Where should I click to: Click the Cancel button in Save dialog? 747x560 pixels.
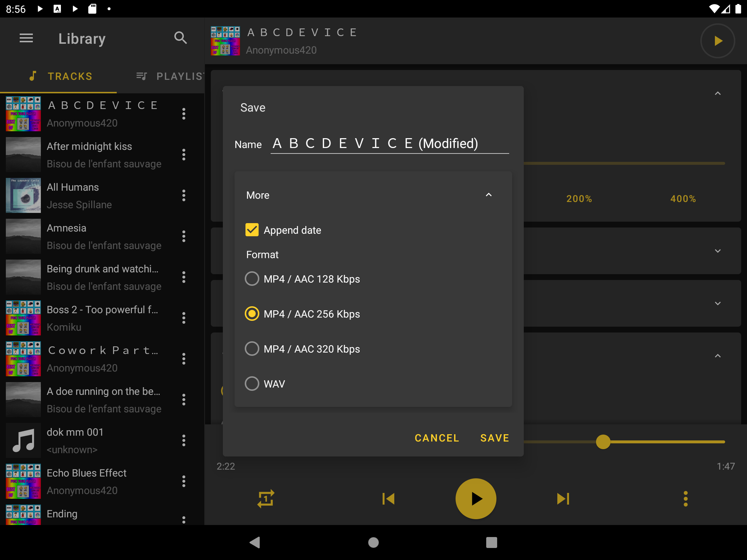click(x=437, y=438)
